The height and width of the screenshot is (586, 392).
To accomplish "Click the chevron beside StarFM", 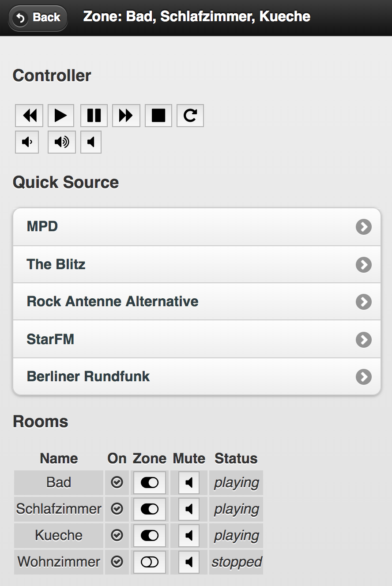I will tap(363, 340).
